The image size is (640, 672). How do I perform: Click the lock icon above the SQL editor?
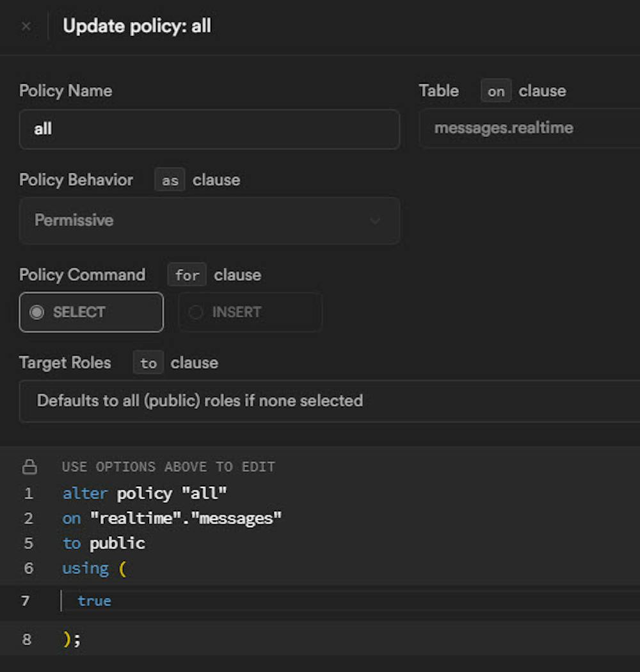[29, 467]
